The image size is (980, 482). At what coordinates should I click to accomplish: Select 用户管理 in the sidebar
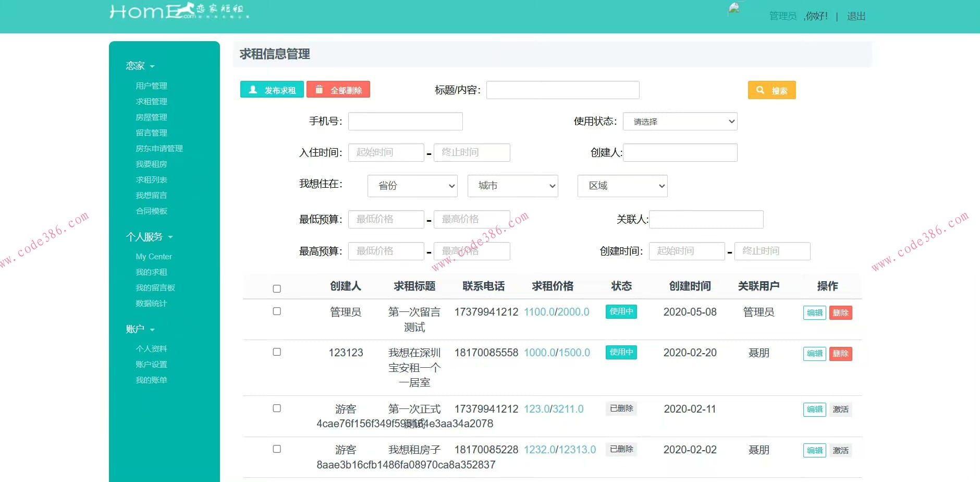[151, 86]
